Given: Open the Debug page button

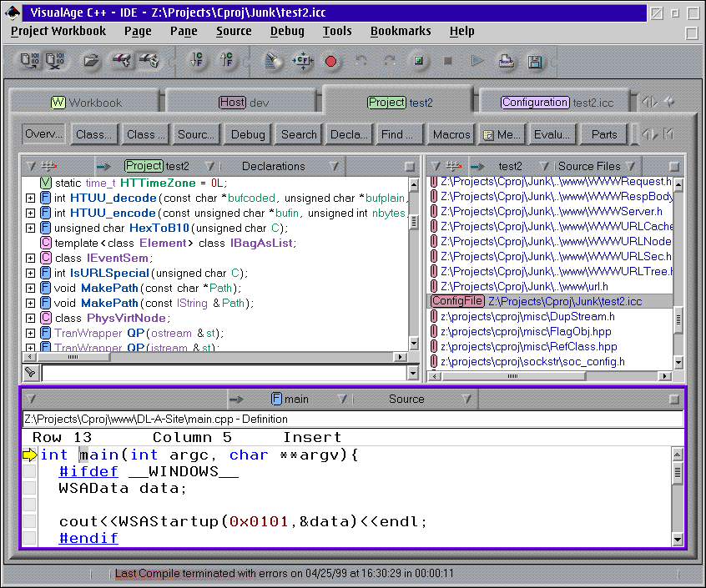Looking at the screenshot, I should point(248,134).
